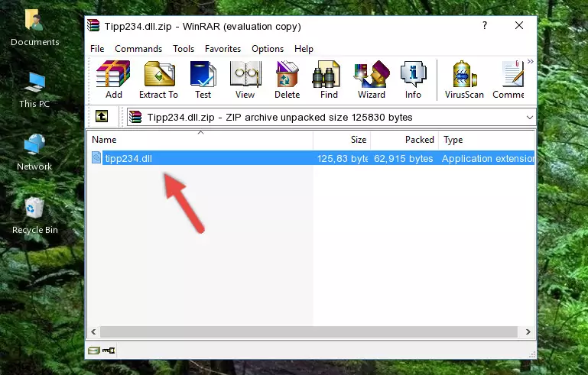Sort by the Name column header
Image resolution: width=588 pixels, height=375 pixels.
pos(200,140)
